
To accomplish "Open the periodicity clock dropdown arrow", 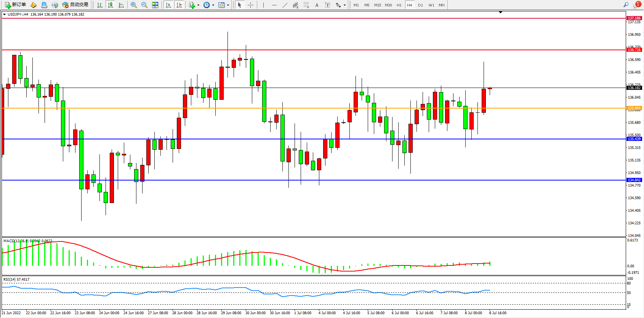I will 213,5.
